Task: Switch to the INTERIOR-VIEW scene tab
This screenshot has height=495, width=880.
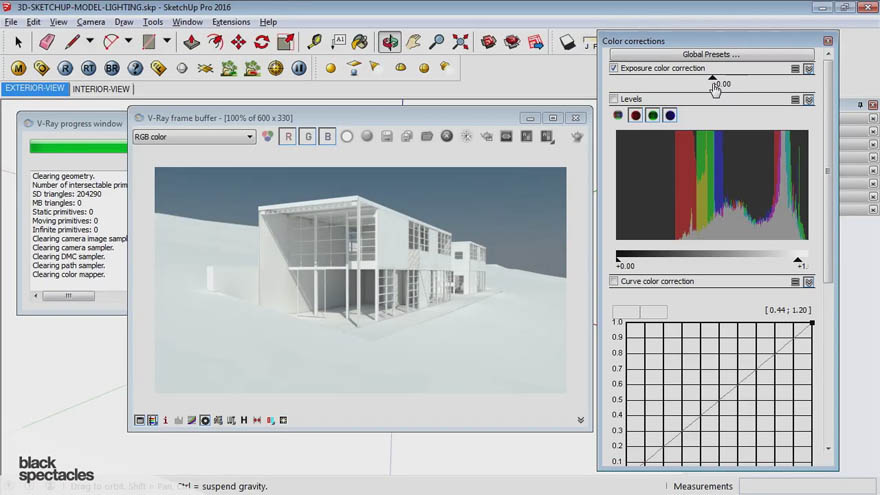Action: tap(101, 89)
